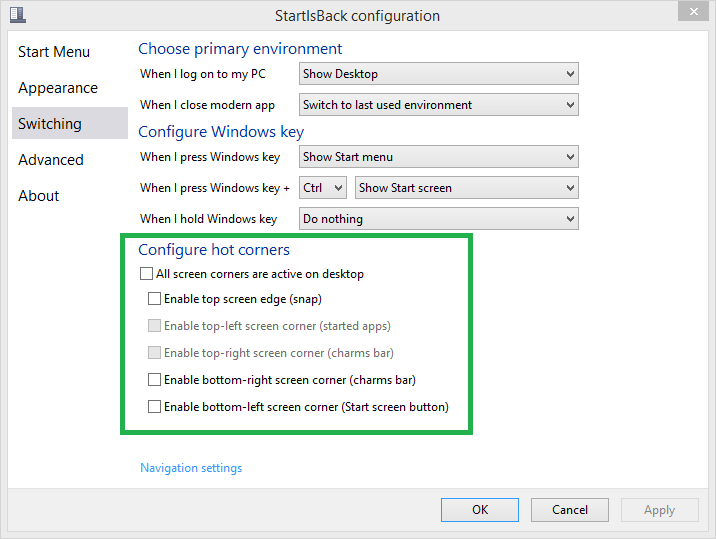This screenshot has height=539, width=716.
Task: Enable all screen corners active on desktop
Action: tap(146, 274)
